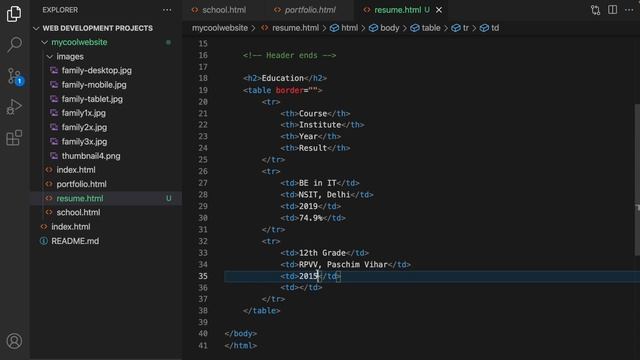Split the editor to the right
Viewport: 640px width, 360px height.
coord(612,10)
